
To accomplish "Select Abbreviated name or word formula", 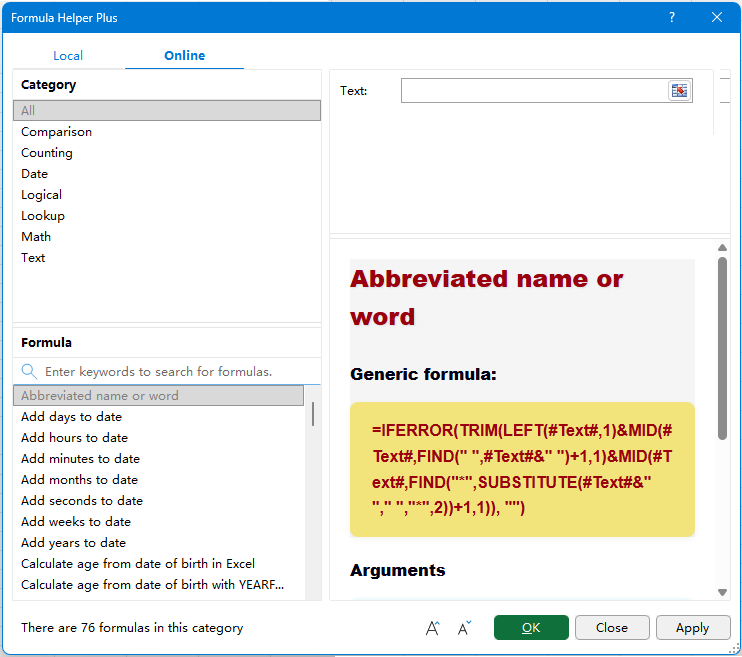I will [159, 396].
